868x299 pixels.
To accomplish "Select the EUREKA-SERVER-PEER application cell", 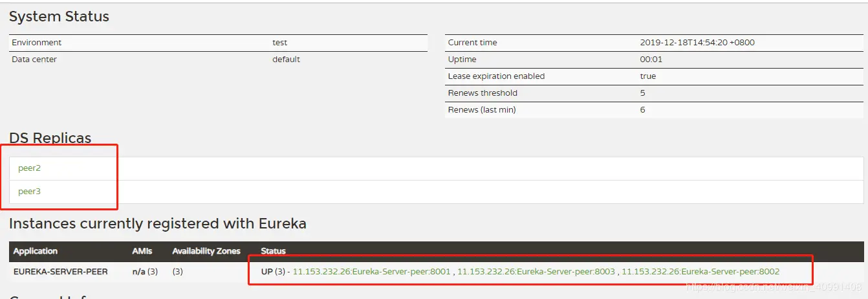I will click(x=61, y=272).
